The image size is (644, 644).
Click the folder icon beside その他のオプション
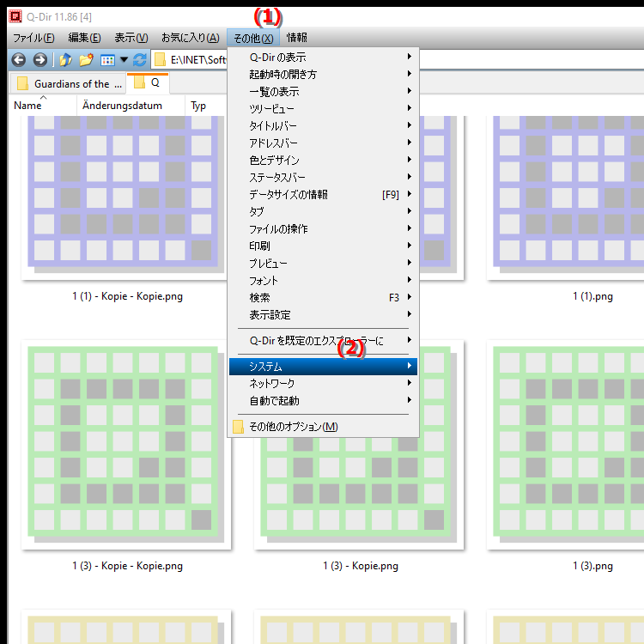(238, 427)
